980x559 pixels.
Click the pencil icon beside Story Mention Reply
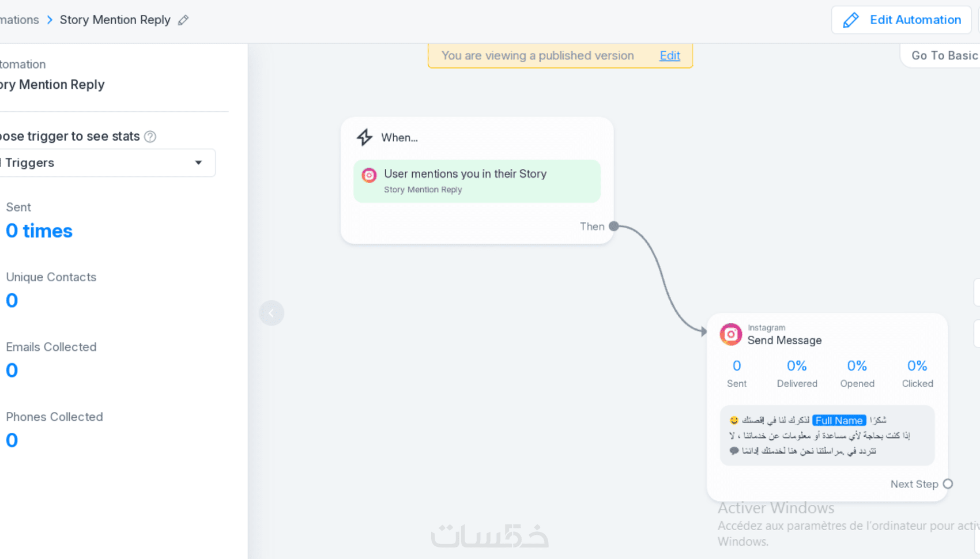click(x=183, y=20)
